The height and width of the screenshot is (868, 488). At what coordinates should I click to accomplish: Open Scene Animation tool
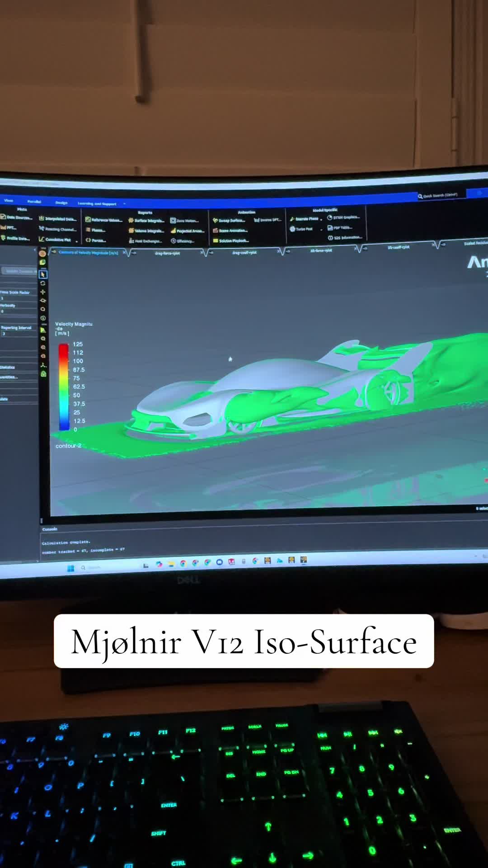(230, 231)
